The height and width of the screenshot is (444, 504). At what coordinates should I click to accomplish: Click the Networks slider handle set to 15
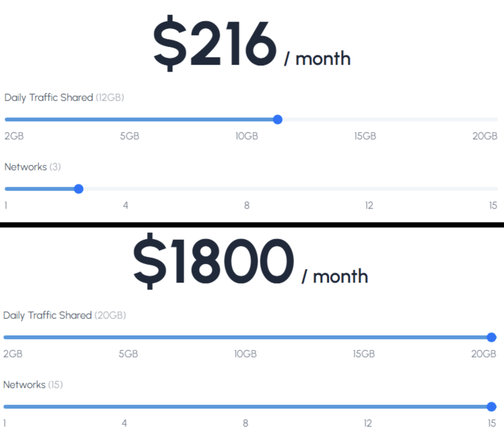(491, 407)
